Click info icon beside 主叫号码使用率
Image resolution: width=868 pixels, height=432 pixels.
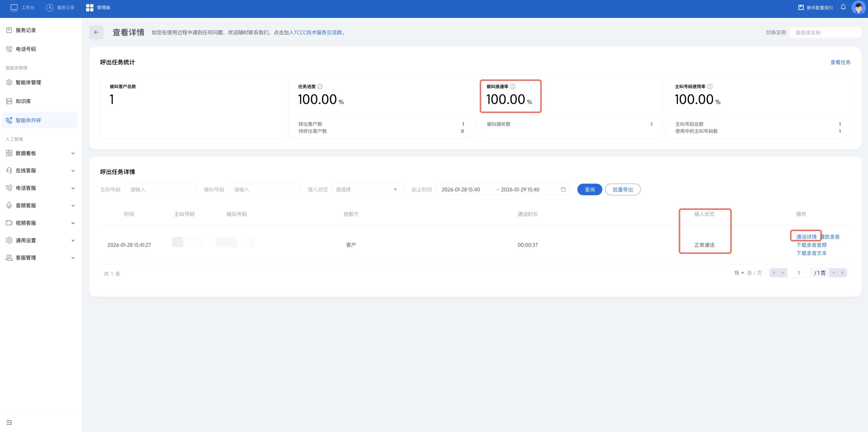point(710,86)
